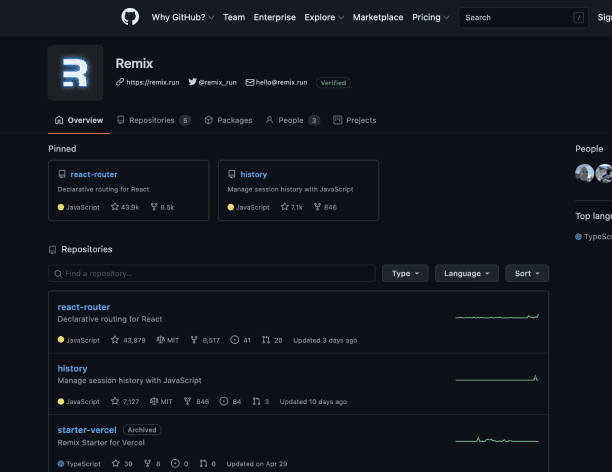Open the 3 pull requests of history
The height and width of the screenshot is (472, 612).
pos(261,401)
